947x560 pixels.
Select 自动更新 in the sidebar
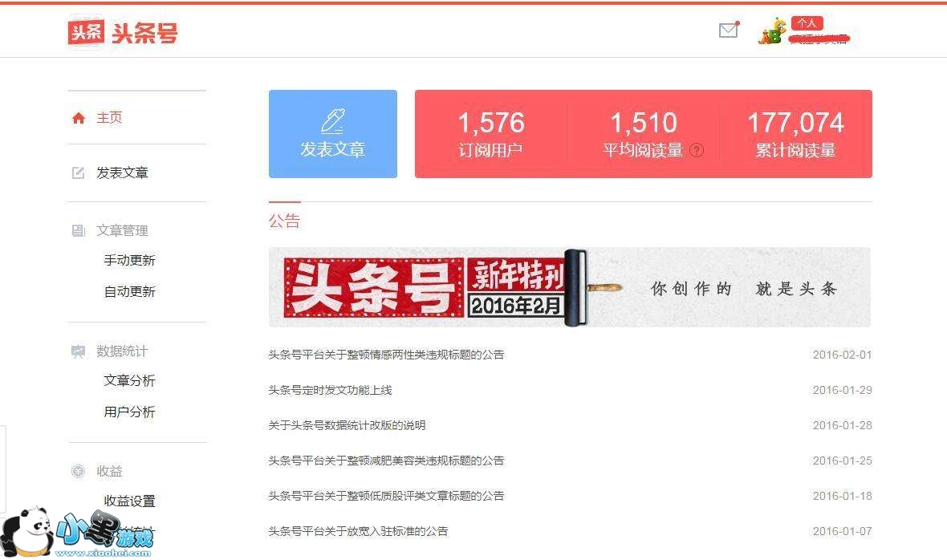tap(129, 291)
